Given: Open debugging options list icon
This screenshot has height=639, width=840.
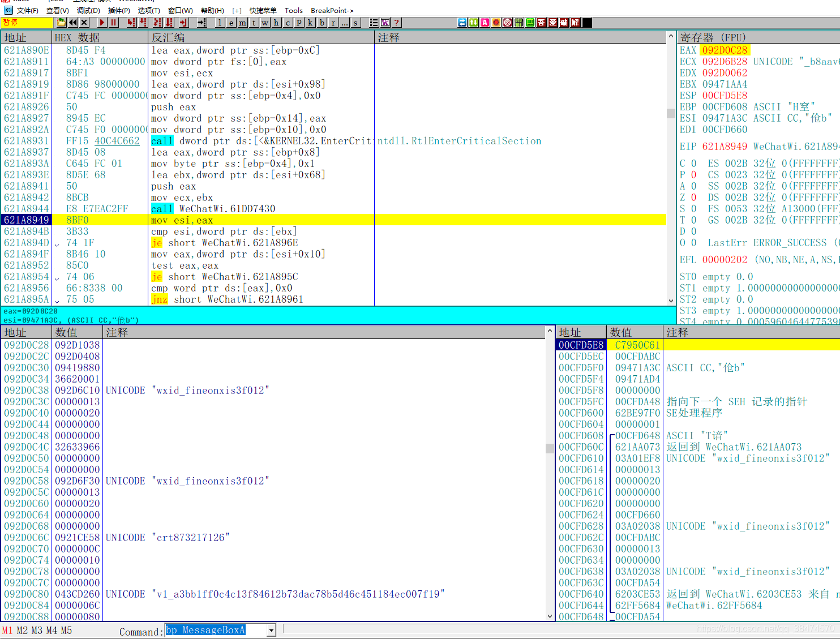Looking at the screenshot, I should click(x=374, y=23).
